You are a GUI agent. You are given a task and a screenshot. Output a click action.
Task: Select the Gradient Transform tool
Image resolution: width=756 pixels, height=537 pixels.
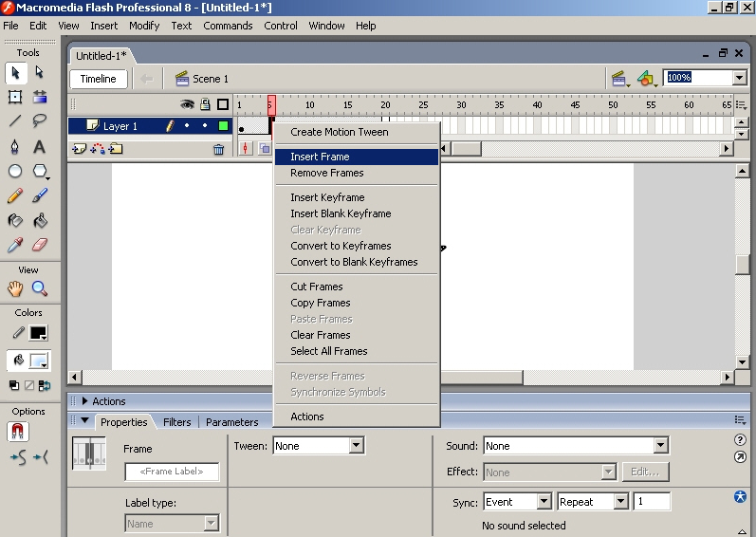[40, 97]
